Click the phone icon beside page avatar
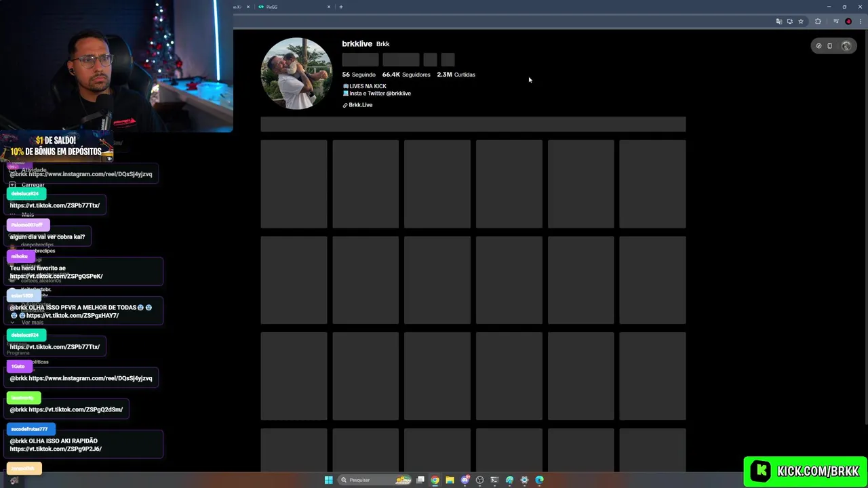This screenshot has height=488, width=868. point(829,46)
